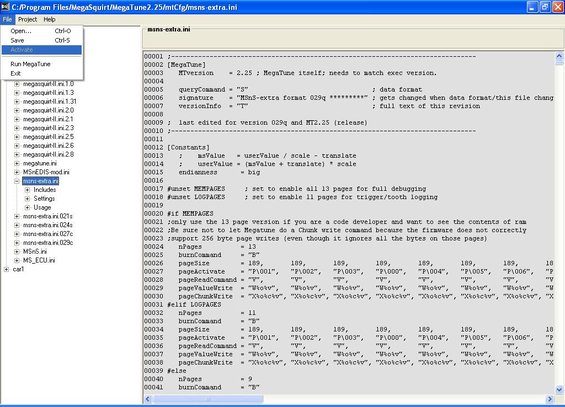Expand the megasquirt-II.ini.1.0 tree node
This screenshot has height=407, width=565.
click(x=17, y=84)
